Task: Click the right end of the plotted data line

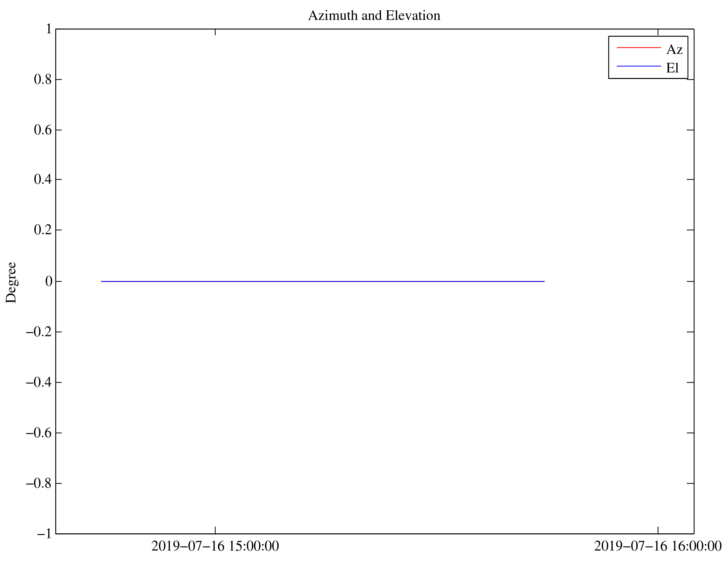Action: click(544, 281)
